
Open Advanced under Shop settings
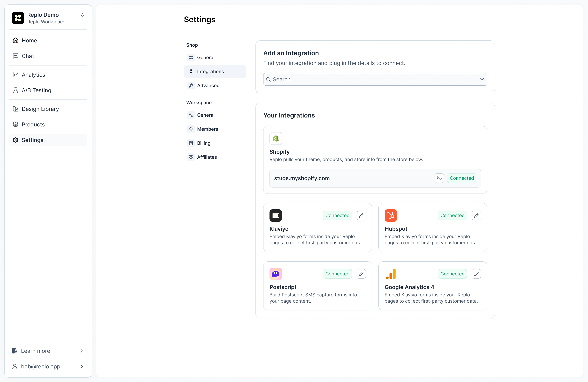208,85
